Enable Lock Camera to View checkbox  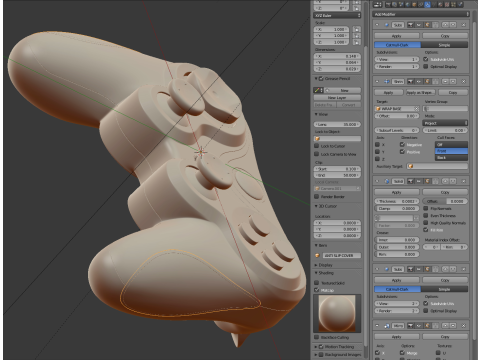click(x=317, y=154)
